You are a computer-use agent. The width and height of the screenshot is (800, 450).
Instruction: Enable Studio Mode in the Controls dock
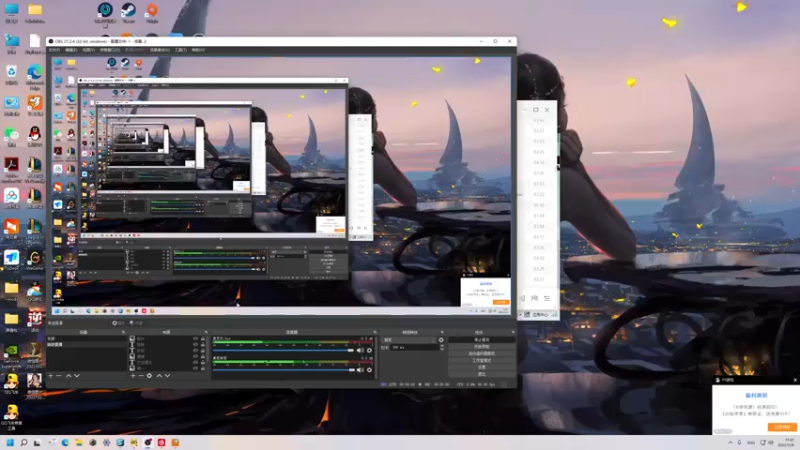point(482,360)
